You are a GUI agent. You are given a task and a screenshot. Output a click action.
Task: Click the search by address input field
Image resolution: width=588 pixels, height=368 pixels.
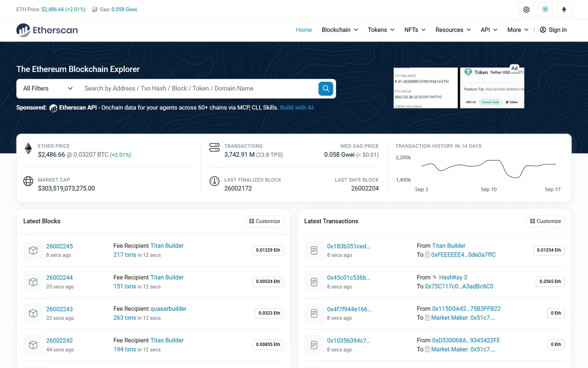[x=198, y=88]
